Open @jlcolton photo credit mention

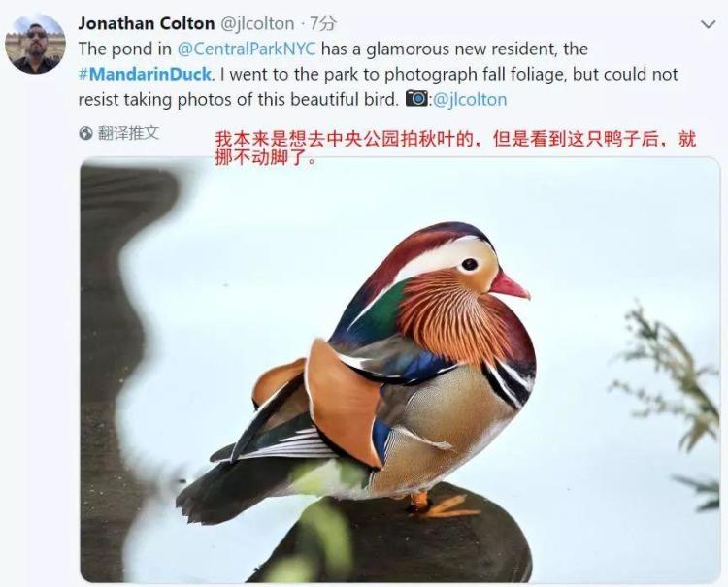tap(470, 99)
